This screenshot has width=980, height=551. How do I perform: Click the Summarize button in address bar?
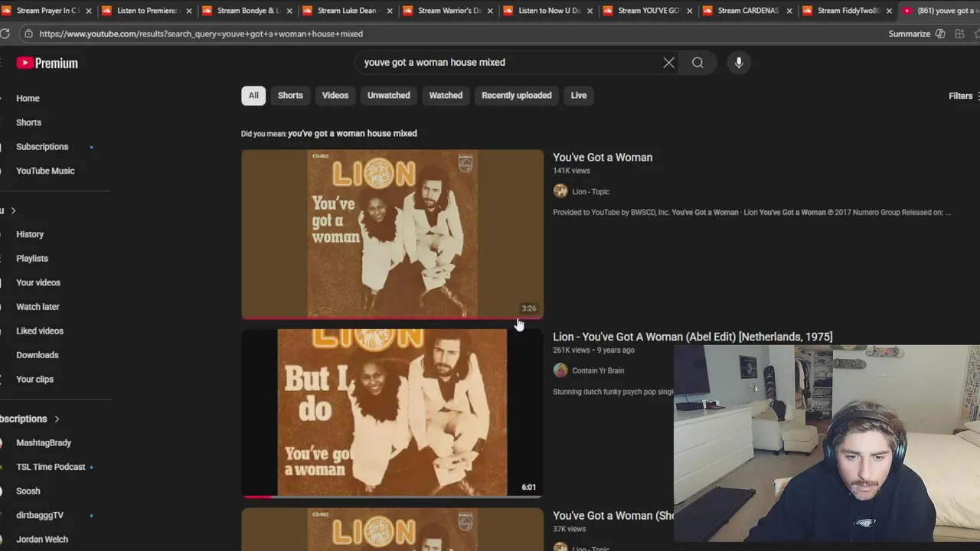point(917,34)
